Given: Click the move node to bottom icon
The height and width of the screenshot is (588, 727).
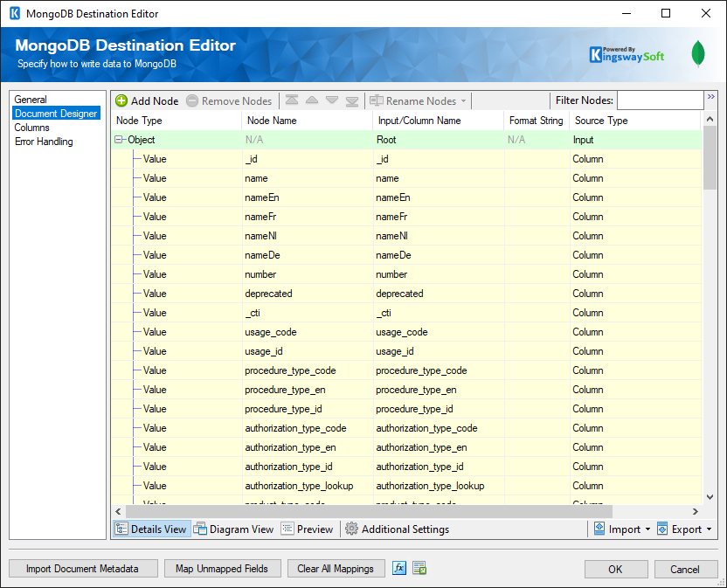Looking at the screenshot, I should (352, 101).
